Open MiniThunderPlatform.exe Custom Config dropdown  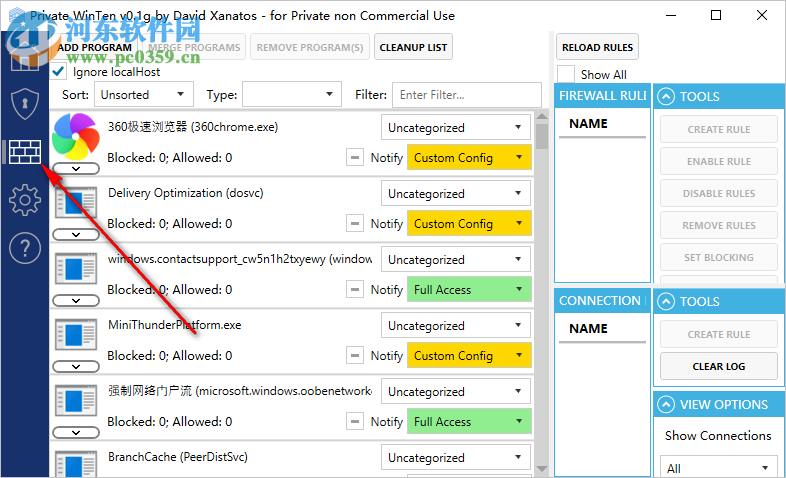click(469, 356)
